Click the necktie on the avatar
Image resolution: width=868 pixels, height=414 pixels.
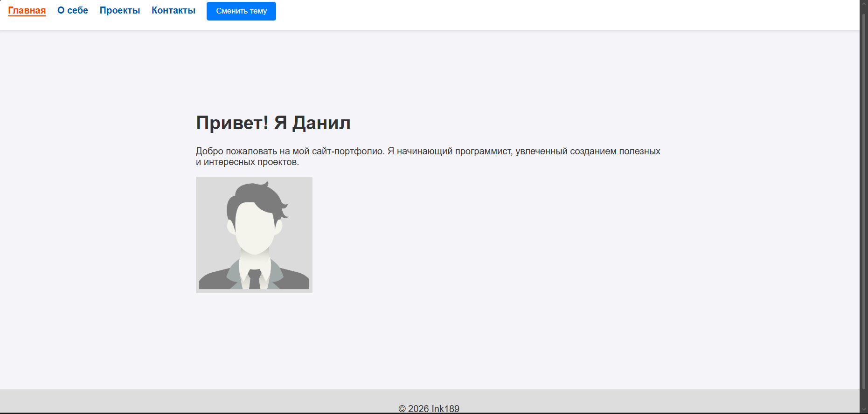click(x=255, y=279)
